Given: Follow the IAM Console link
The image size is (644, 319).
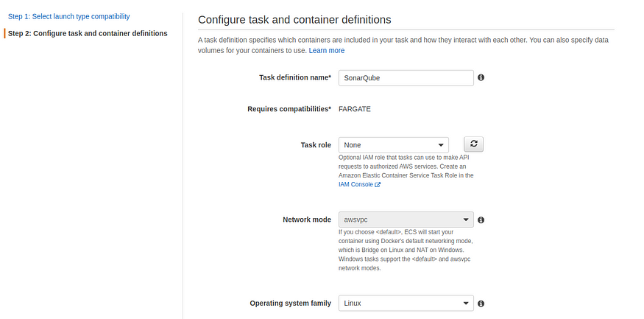Looking at the screenshot, I should (355, 185).
